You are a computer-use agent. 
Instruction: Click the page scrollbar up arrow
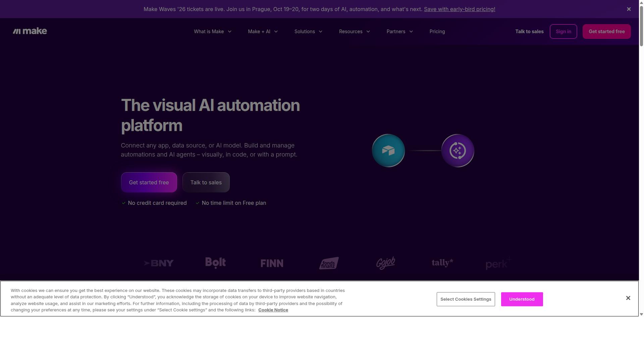pyautogui.click(x=641, y=2)
